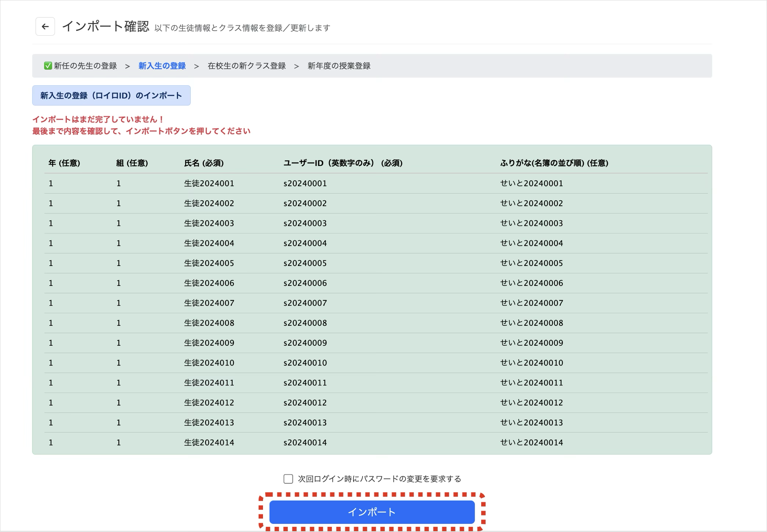Go to 在校生の新クラス登録 step
Screen dimensions: 767x532
(x=246, y=66)
